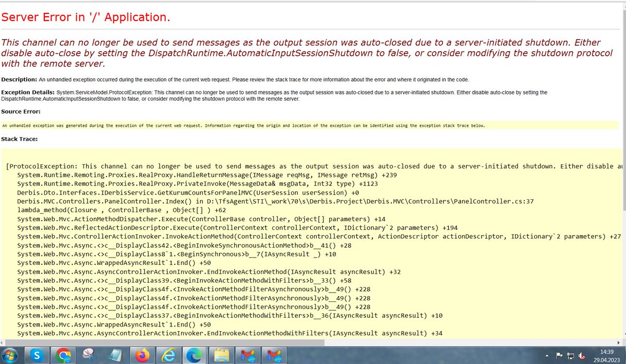
Task: Click the RealProxy.HandleReturnMessage +239 line
Action: (x=207, y=175)
